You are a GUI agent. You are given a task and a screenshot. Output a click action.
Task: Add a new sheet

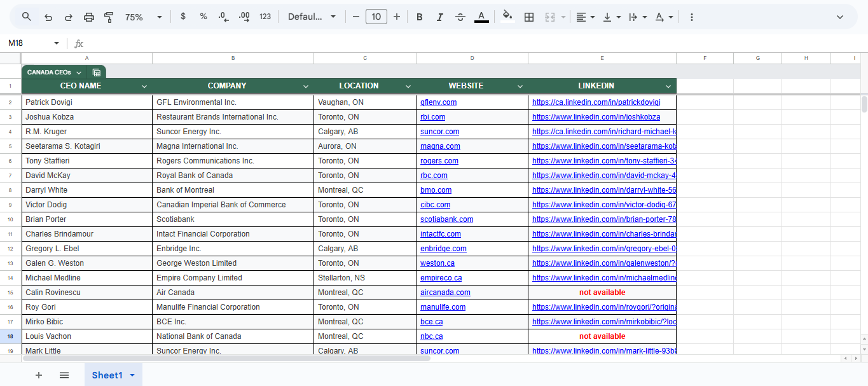coord(39,375)
